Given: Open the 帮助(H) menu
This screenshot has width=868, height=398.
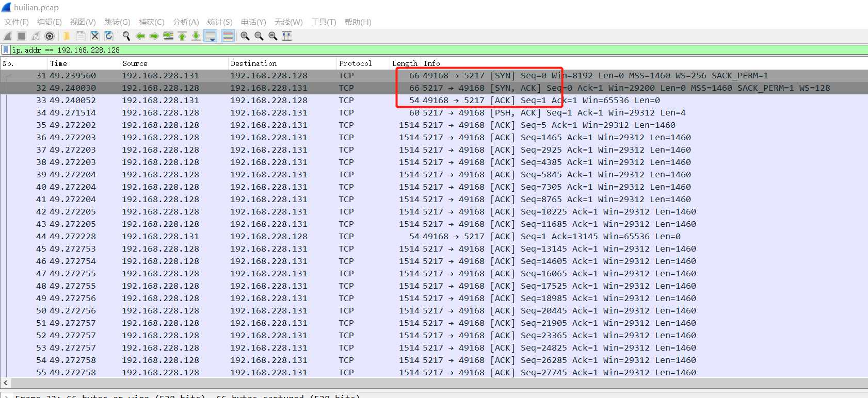Looking at the screenshot, I should pos(358,22).
